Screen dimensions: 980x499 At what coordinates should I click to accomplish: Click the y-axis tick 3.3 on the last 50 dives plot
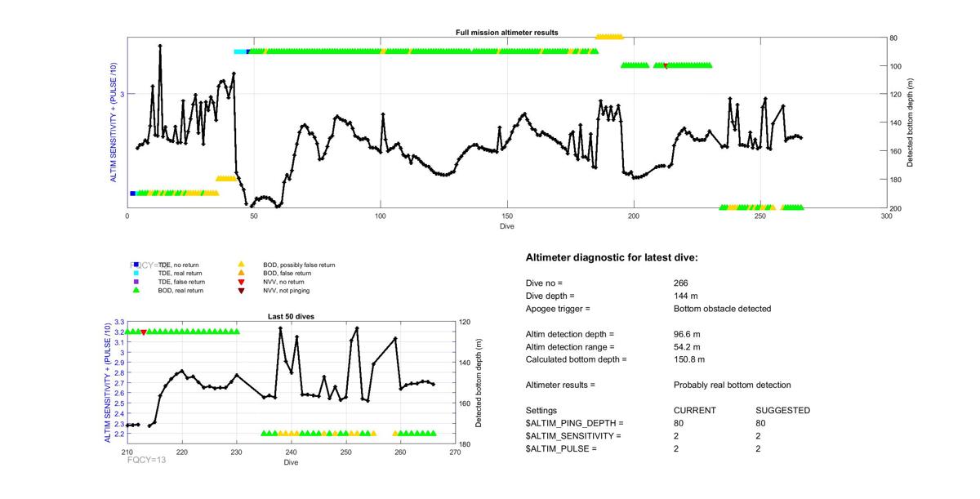click(x=118, y=323)
